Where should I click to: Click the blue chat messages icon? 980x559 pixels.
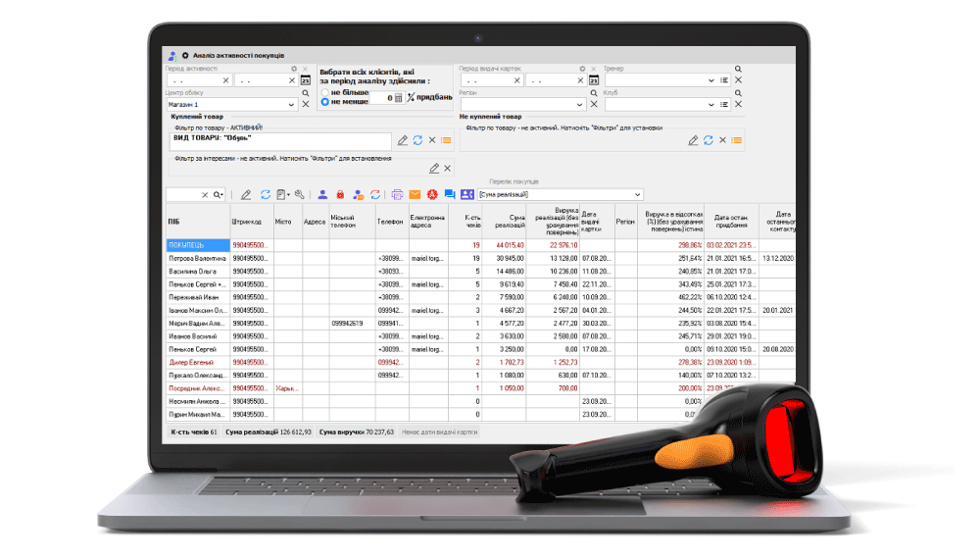(450, 194)
